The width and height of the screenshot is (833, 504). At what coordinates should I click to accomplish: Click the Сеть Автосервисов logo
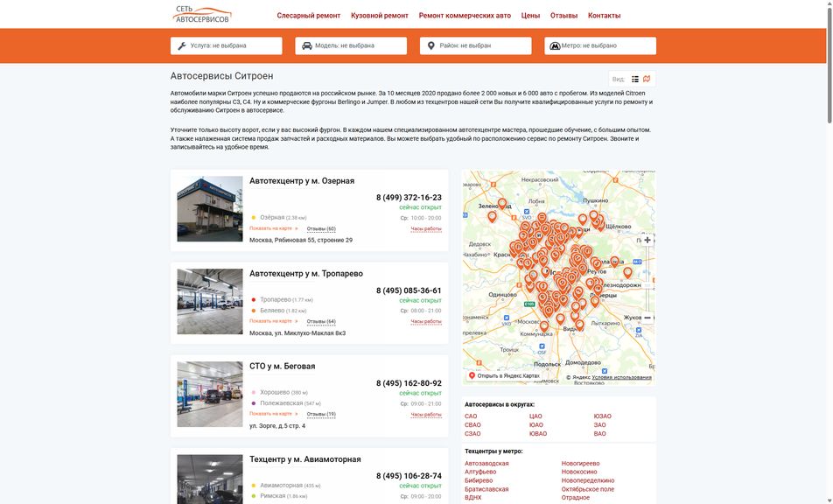tap(202, 14)
